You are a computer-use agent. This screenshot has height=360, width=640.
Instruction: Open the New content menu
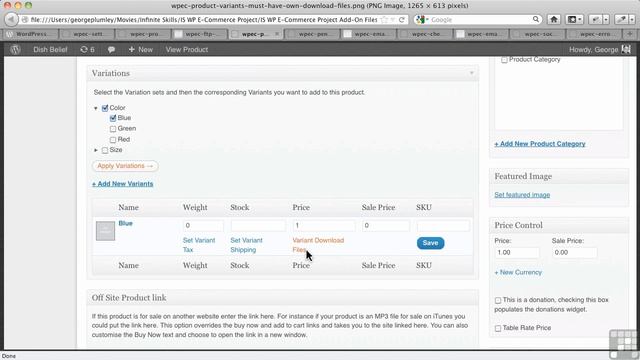[x=140, y=49]
